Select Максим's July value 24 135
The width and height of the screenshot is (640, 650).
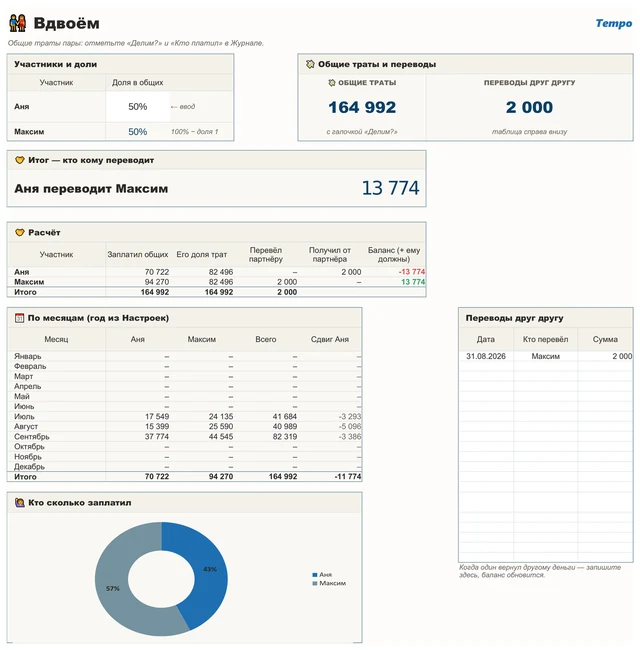click(221, 417)
